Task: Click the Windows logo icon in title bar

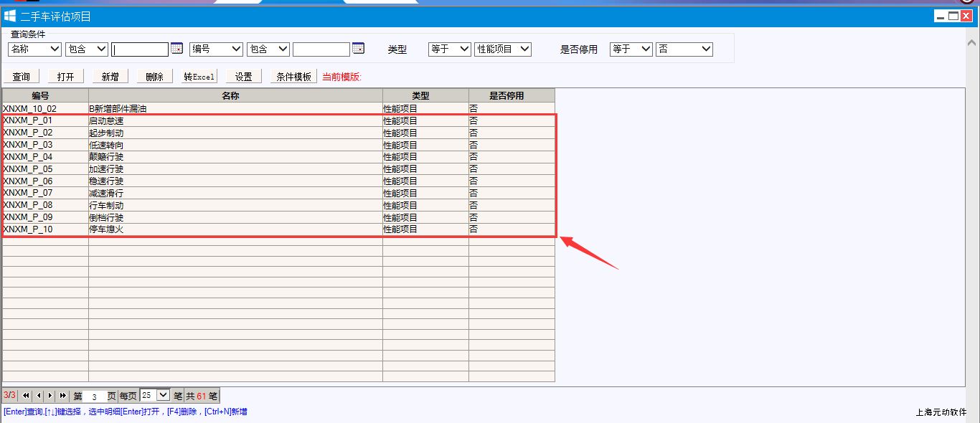Action: point(10,16)
